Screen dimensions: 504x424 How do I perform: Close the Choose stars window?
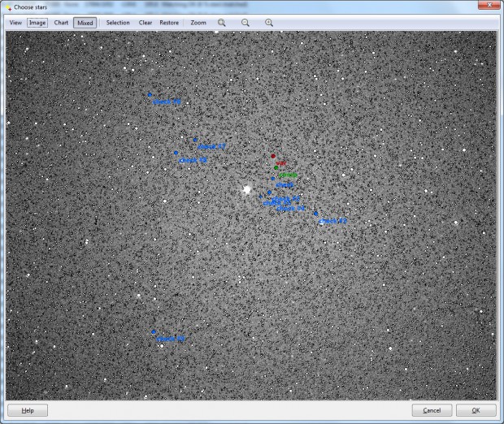tap(489, 5)
